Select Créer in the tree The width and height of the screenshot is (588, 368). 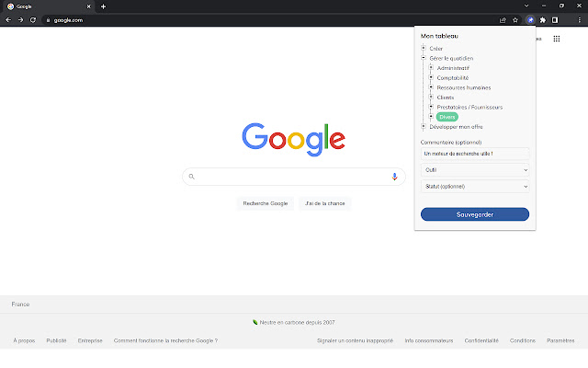pos(435,49)
